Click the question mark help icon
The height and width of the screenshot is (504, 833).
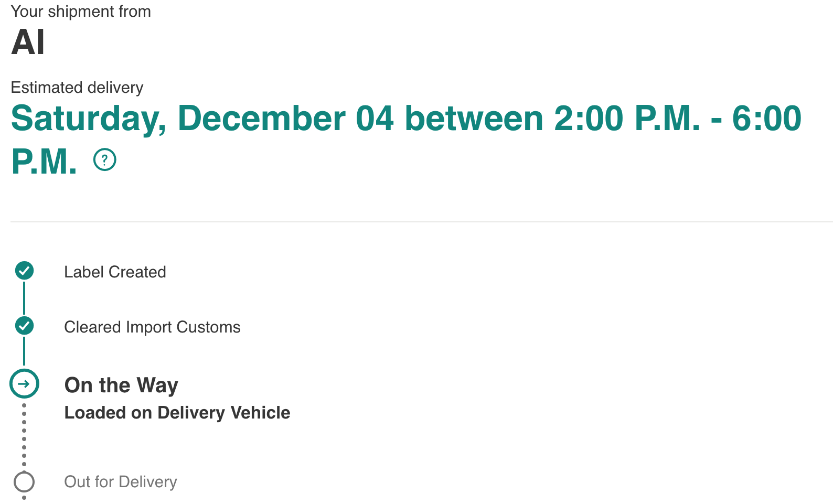[x=104, y=159]
